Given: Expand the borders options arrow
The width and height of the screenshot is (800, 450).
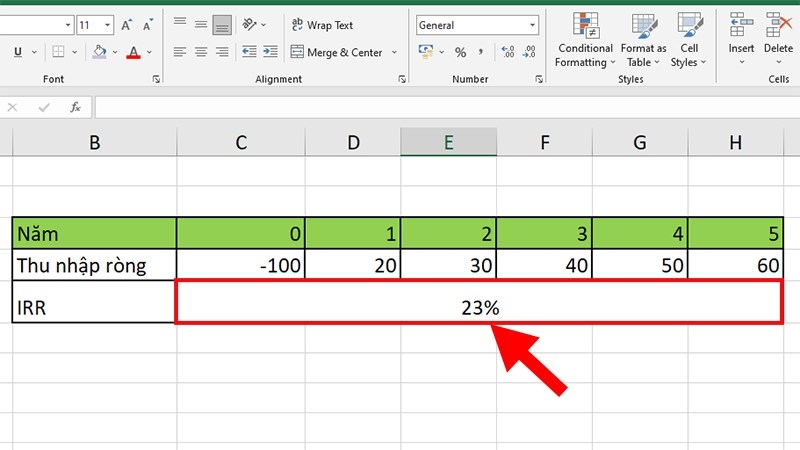Looking at the screenshot, I should click(74, 52).
